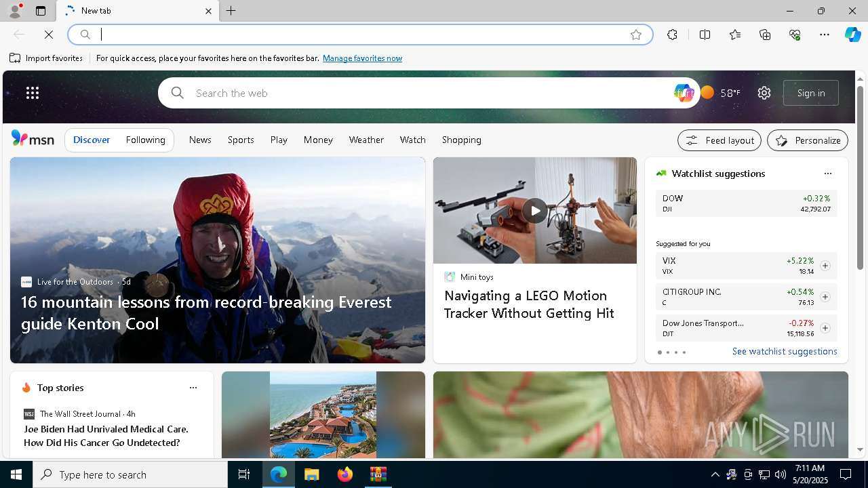Open the Manage favorites now link
868x488 pixels.
[362, 58]
